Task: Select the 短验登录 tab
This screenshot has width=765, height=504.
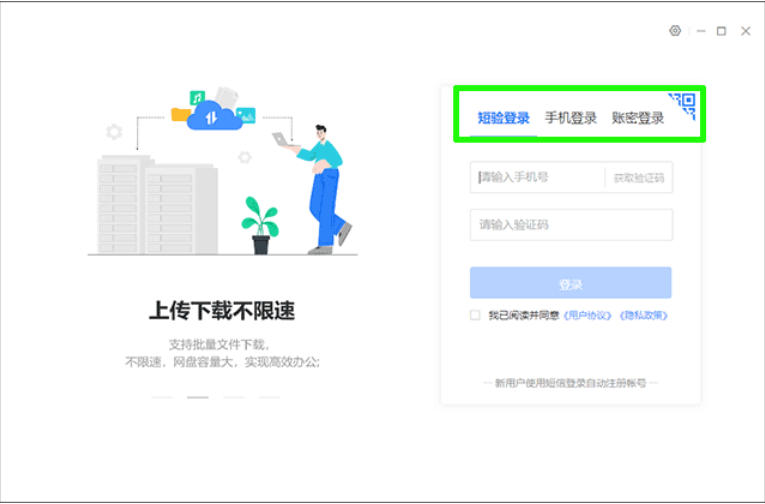Action: coord(503,118)
